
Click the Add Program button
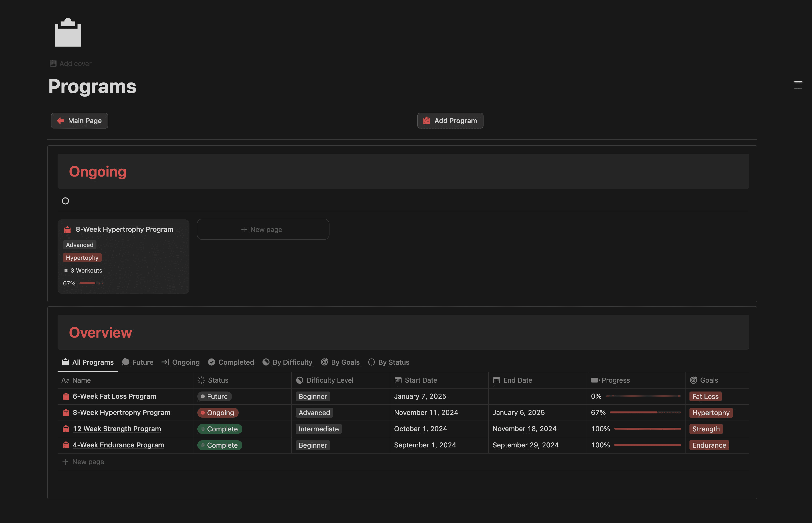[450, 121]
